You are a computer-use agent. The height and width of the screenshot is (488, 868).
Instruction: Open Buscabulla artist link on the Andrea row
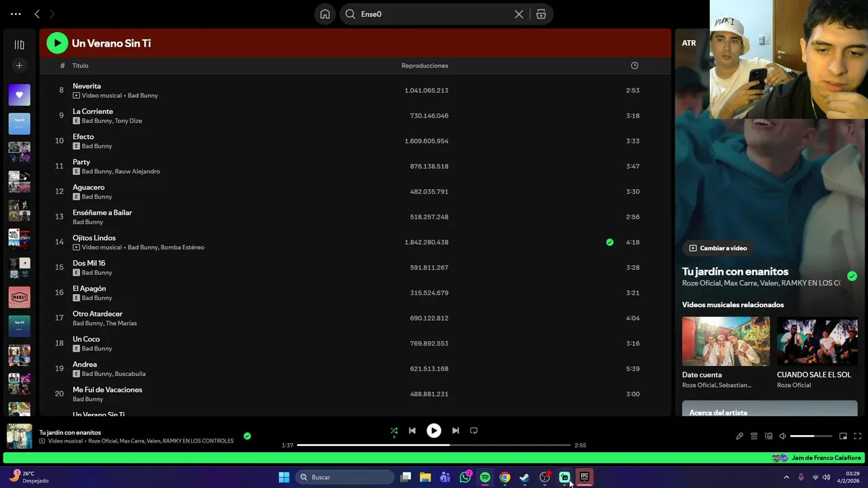point(130,374)
